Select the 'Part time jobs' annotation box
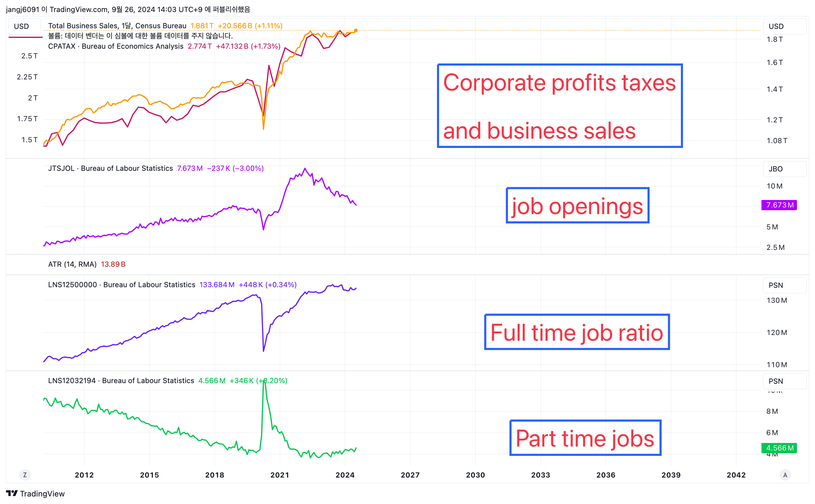 (585, 438)
